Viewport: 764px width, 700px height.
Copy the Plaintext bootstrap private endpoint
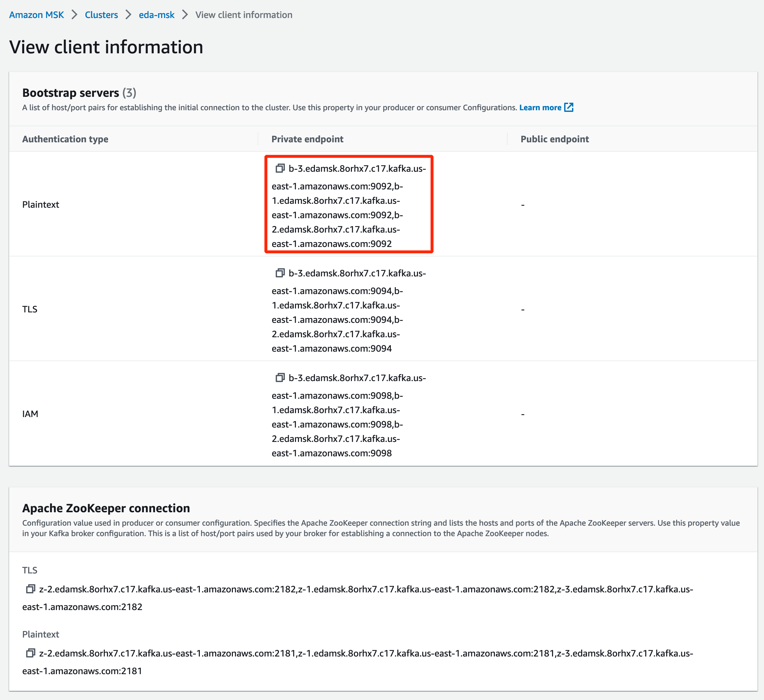[x=280, y=168]
